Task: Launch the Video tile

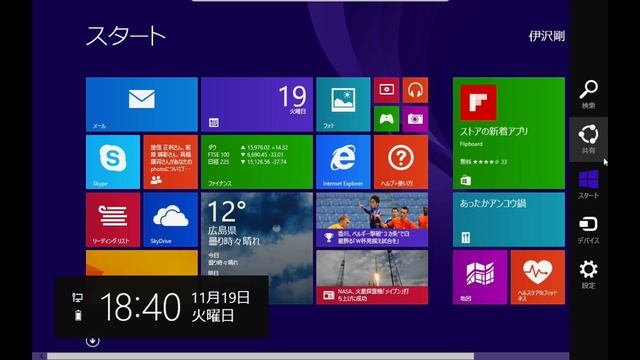Action: 387,90
